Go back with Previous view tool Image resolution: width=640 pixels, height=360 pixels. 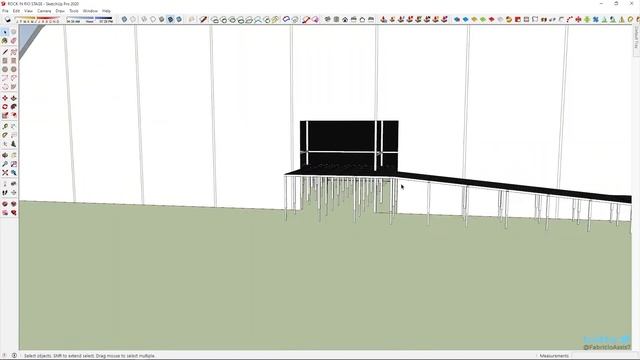[13, 173]
